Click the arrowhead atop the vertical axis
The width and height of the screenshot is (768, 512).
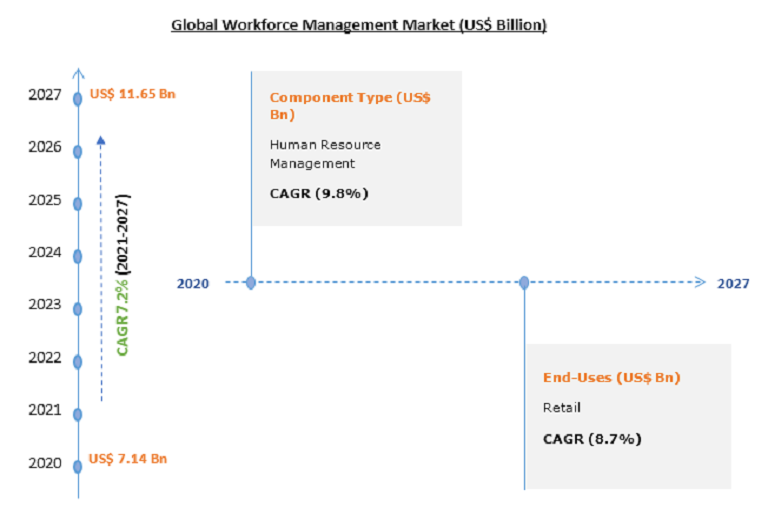pos(78,73)
